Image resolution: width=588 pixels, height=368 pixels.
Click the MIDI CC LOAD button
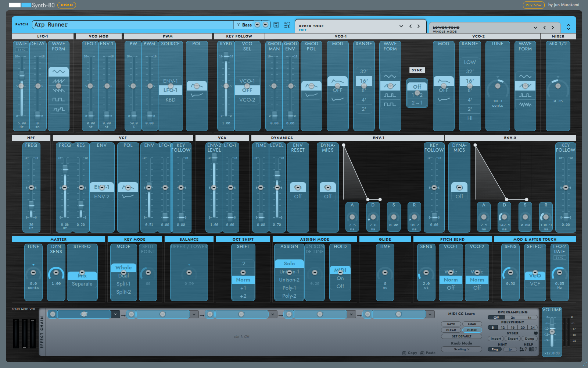[x=472, y=324]
